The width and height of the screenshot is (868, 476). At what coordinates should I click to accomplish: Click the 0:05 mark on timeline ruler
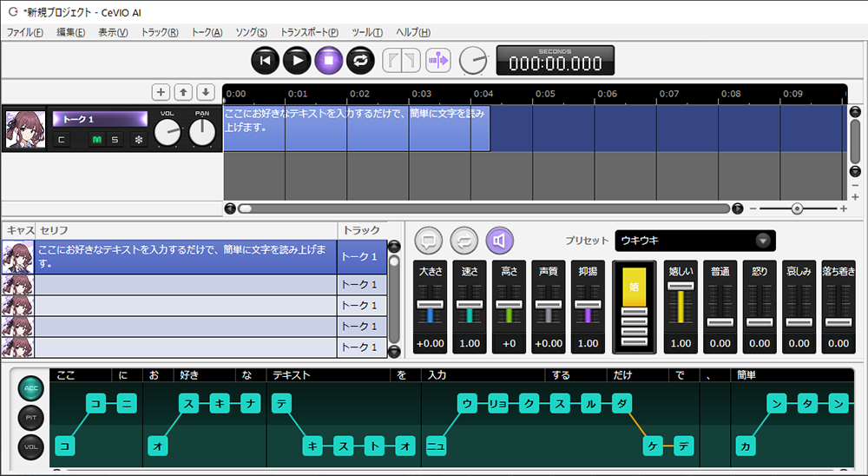click(x=545, y=94)
